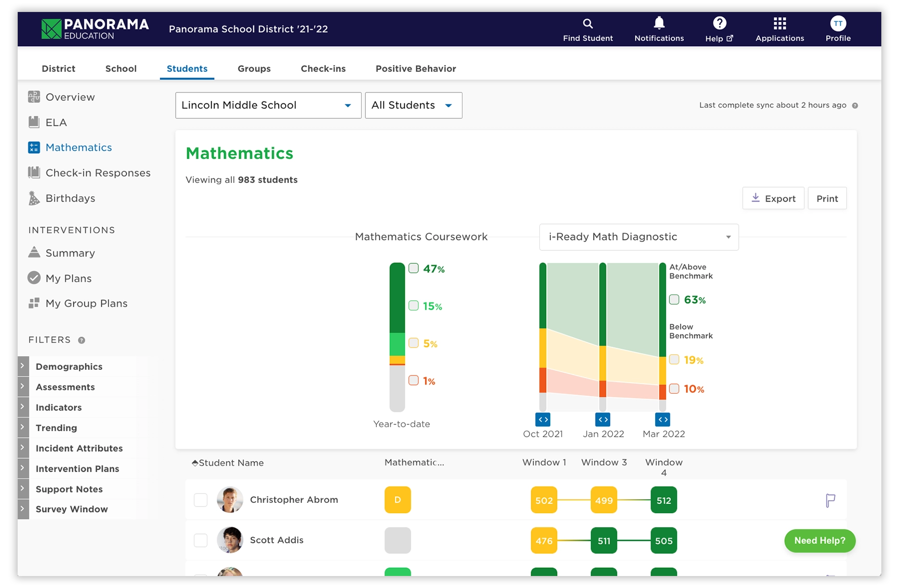Switch to the Groups tab
The height and width of the screenshot is (588, 899).
[254, 69]
